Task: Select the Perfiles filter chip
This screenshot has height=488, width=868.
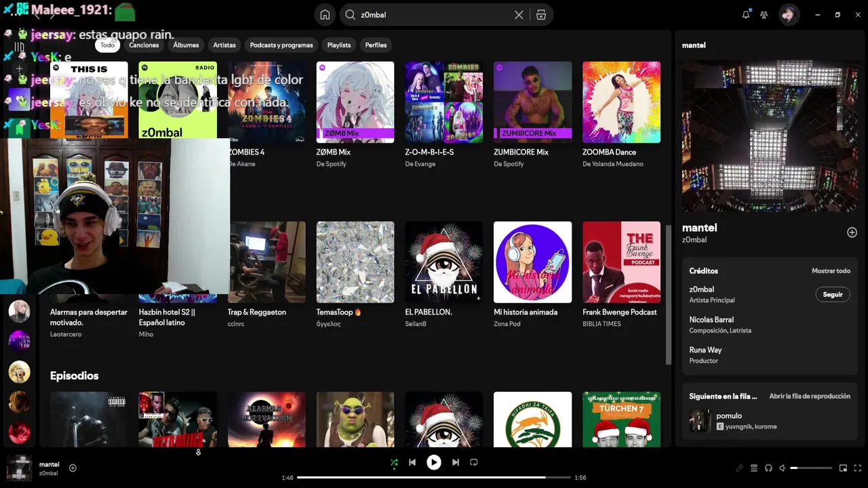Action: [x=376, y=45]
